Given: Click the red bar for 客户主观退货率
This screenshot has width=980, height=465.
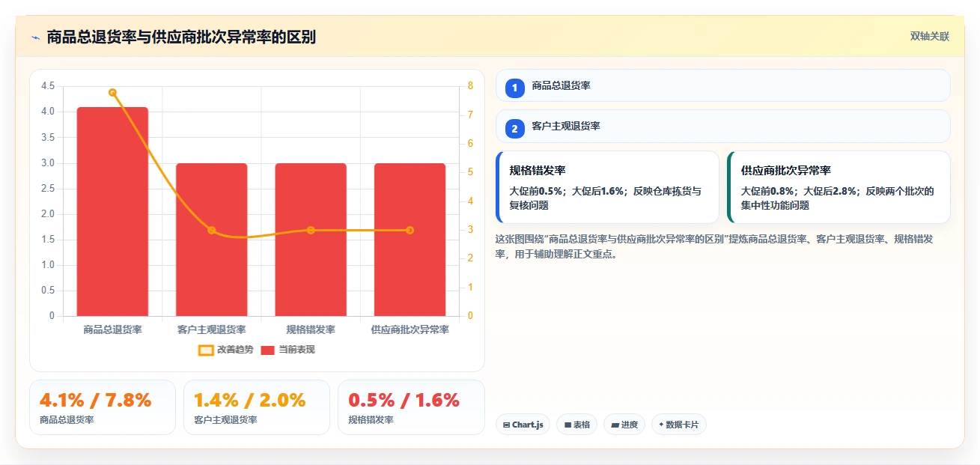Looking at the screenshot, I should click(x=211, y=240).
